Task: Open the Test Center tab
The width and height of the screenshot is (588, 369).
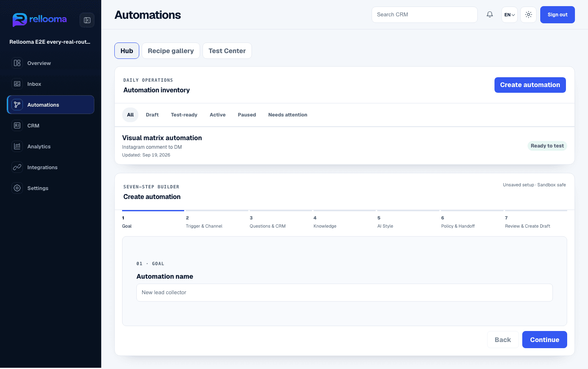Action: pyautogui.click(x=227, y=51)
